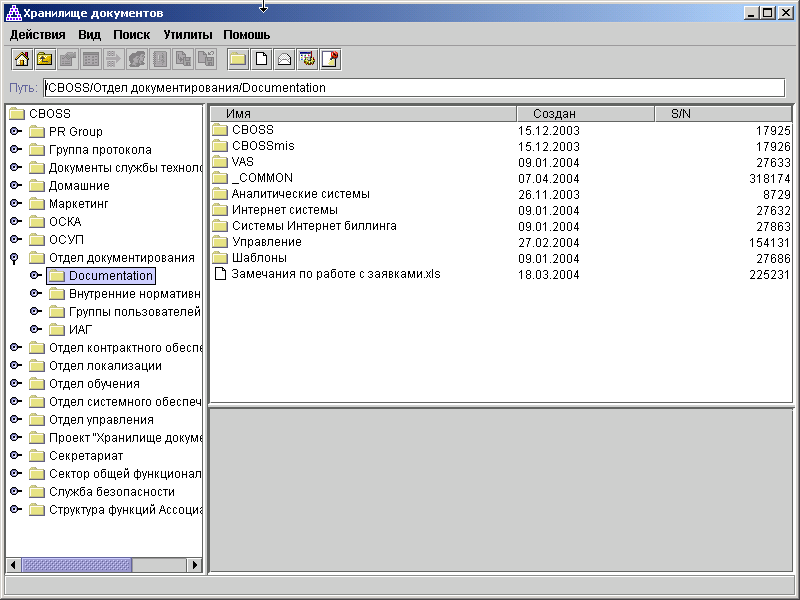The height and width of the screenshot is (600, 800).
Task: Click the tree horizontal scrollbar left arrow
Action: (x=14, y=565)
